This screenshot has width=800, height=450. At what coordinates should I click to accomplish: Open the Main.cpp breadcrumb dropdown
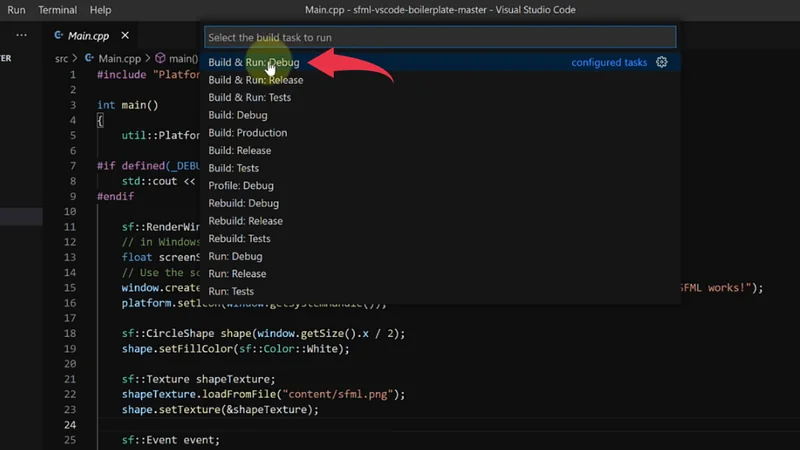coord(120,59)
